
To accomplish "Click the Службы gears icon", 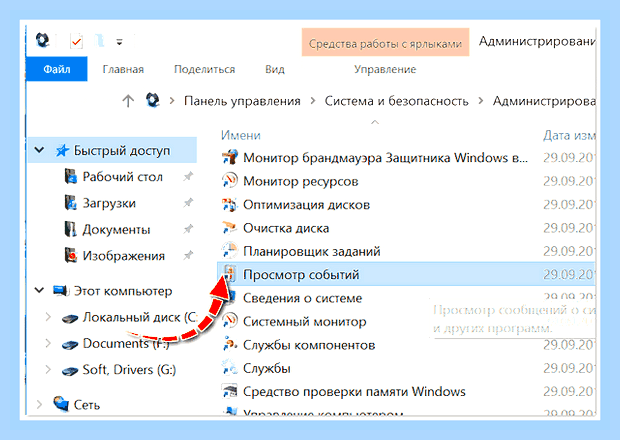I will pyautogui.click(x=229, y=367).
